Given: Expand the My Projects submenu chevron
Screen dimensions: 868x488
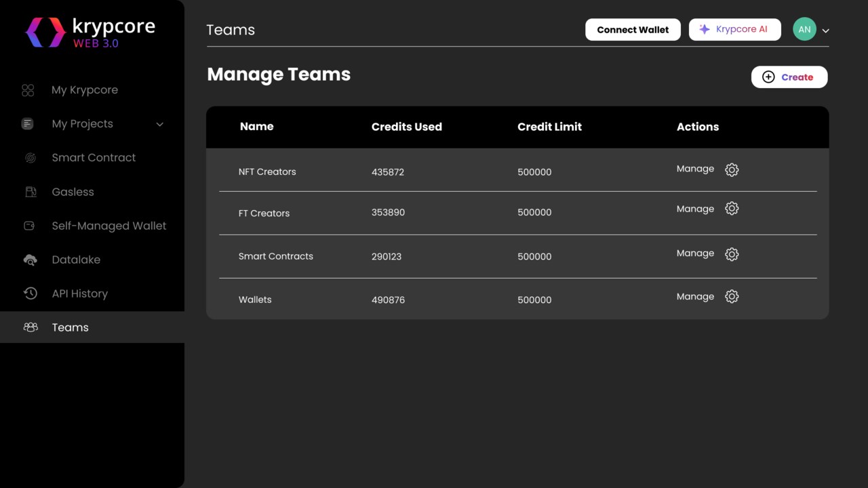Looking at the screenshot, I should pyautogui.click(x=160, y=124).
